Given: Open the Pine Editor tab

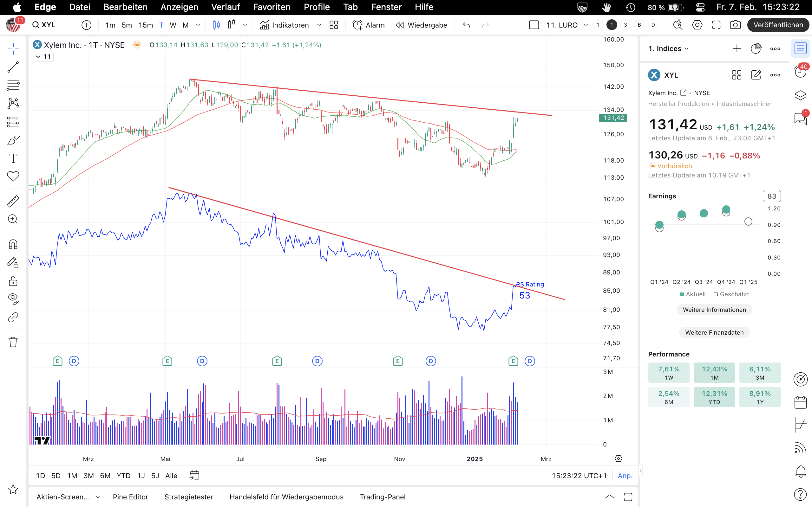Looking at the screenshot, I should 130,497.
